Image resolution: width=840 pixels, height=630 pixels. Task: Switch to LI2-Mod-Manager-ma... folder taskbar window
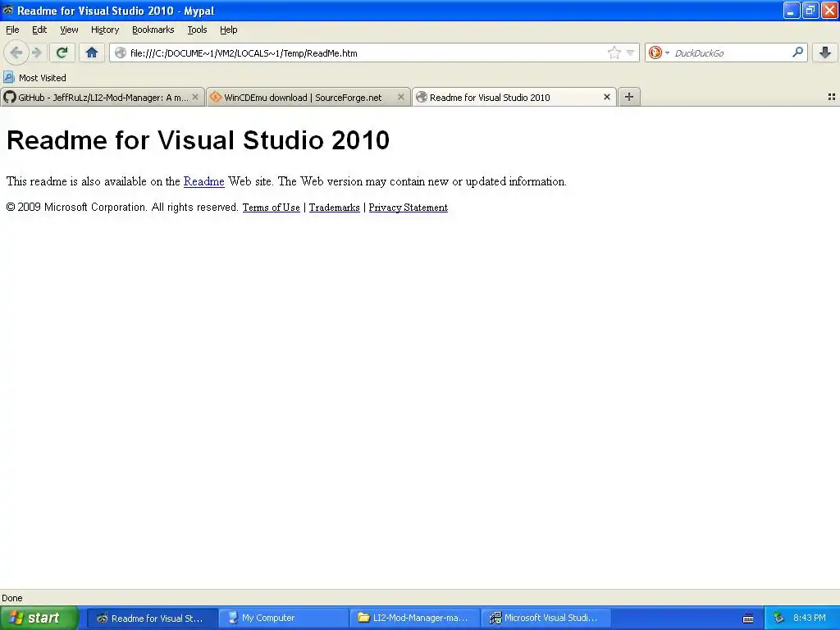click(416, 619)
